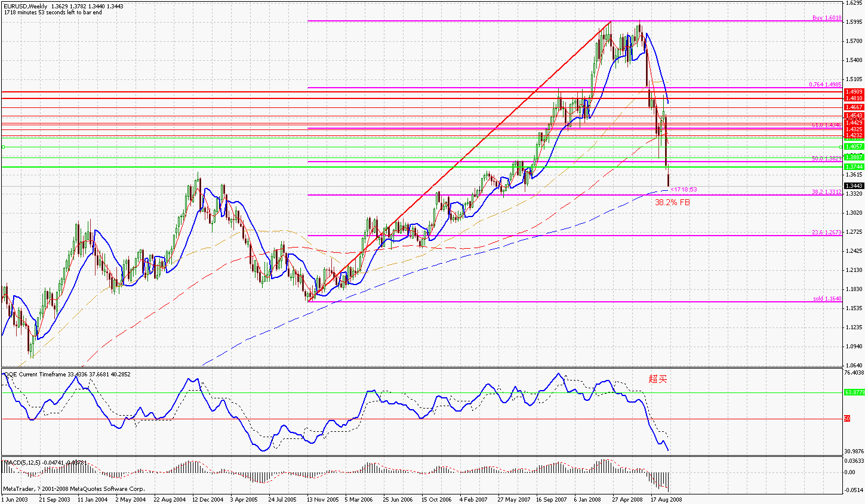Select the '23.6 1.2673' Fibonacci level label
The width and height of the screenshot is (865, 504).
827,233
